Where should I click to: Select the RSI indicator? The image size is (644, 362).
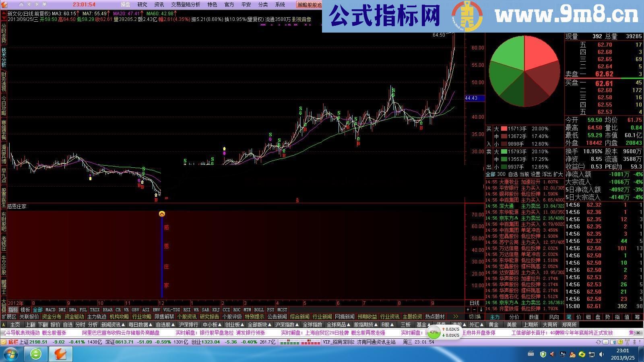coord(187,310)
